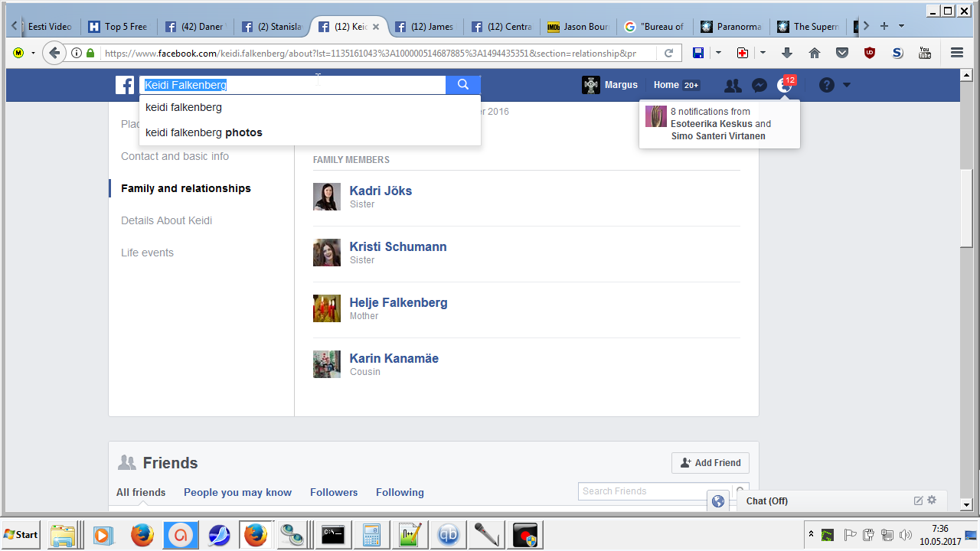Select the All friends tab

click(x=141, y=492)
